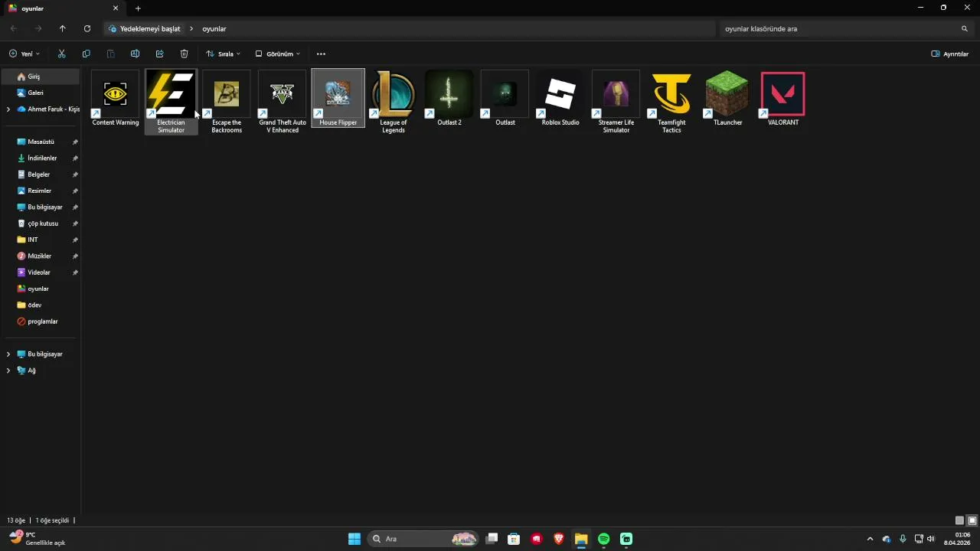The width and height of the screenshot is (980, 551).
Task: Select the Electrician Simulator shortcut
Action: pyautogui.click(x=171, y=102)
